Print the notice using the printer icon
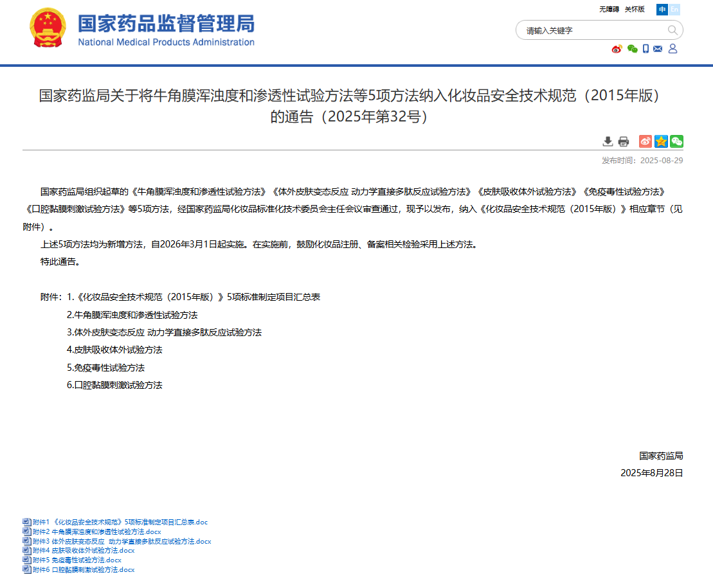This screenshot has height=588, width=713. (x=623, y=141)
